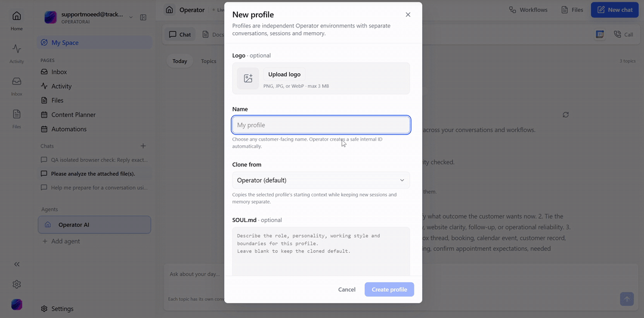Image resolution: width=644 pixels, height=318 pixels.
Task: Select My Space in sidebar
Action: [94, 43]
